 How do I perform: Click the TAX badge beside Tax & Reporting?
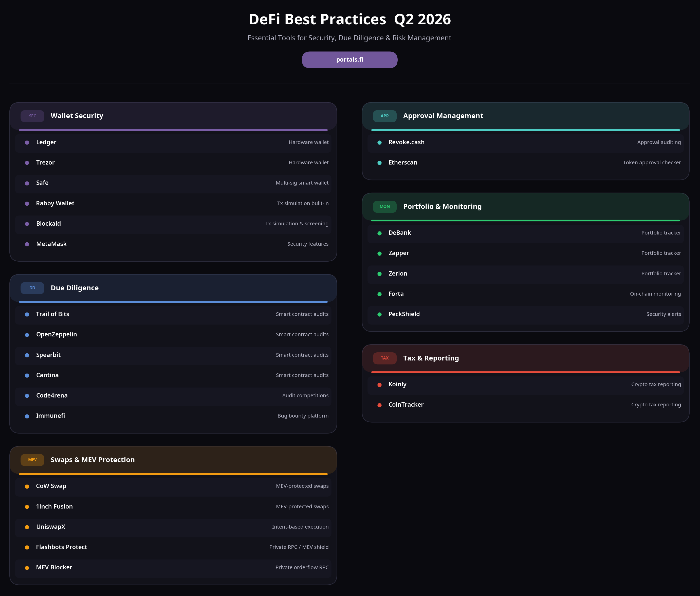pyautogui.click(x=384, y=358)
